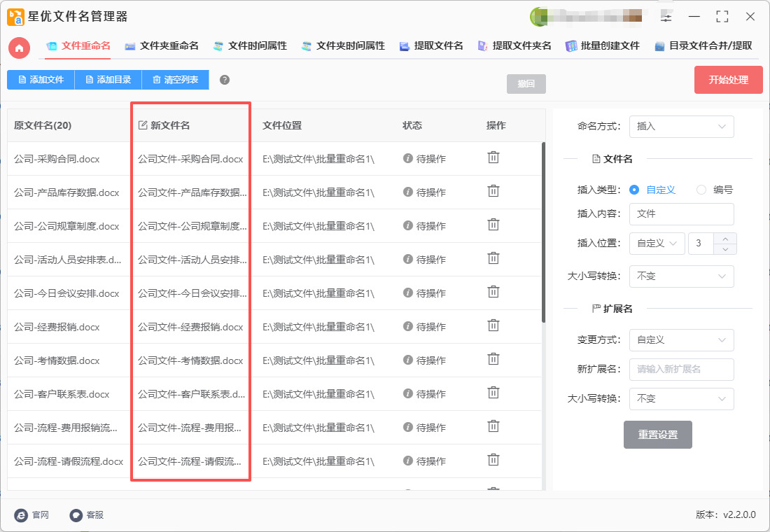Click the 开始处理 button
770x532 pixels.
[728, 80]
